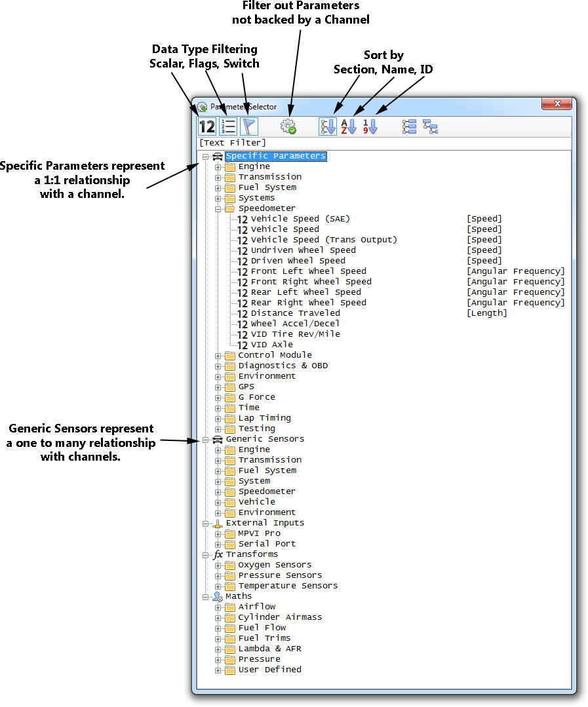Expand the Oxygen Sensors folder
The height and width of the screenshot is (707, 588).
[x=218, y=565]
